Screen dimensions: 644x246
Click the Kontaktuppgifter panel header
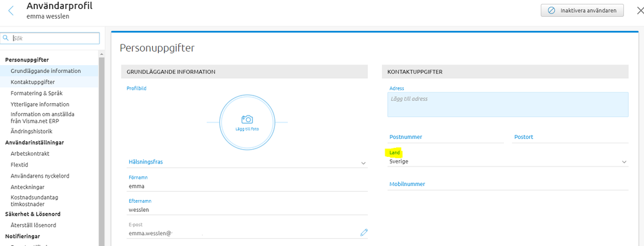[x=505, y=72]
